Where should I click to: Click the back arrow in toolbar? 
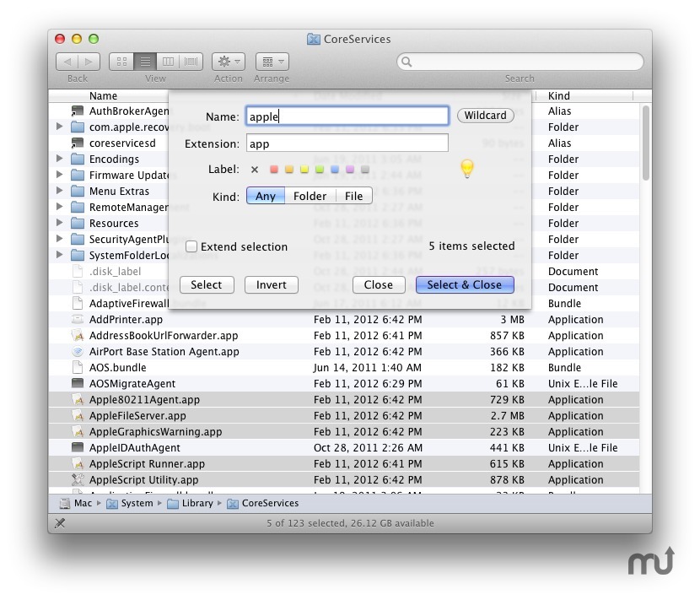[67, 62]
